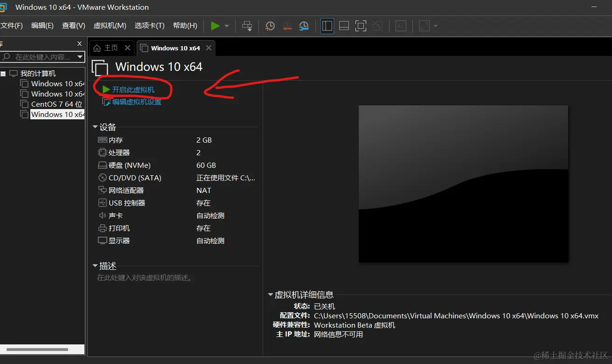612x364 pixels.
Task: Open the 文件(F) menu
Action: click(x=12, y=26)
